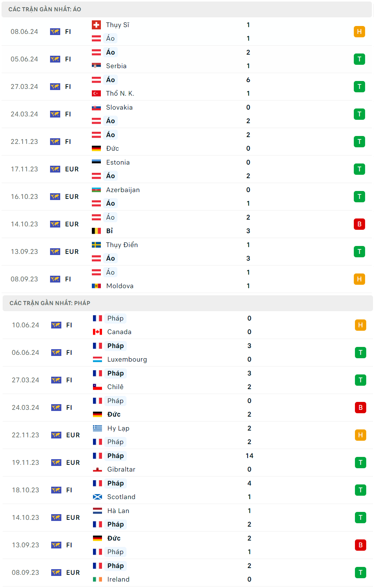
Task: Click red B badge for Áo vs Bỉ
Action: coord(359,224)
